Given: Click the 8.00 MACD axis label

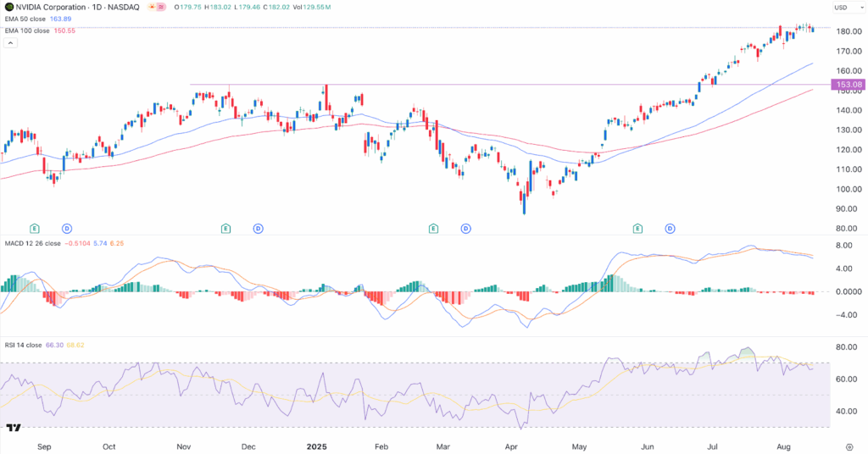Looking at the screenshot, I should pos(843,246).
